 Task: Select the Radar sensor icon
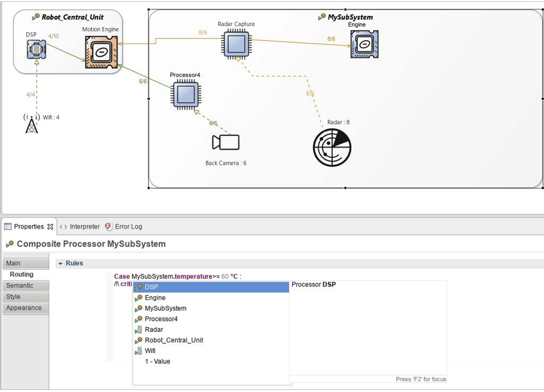pyautogui.click(x=332, y=148)
